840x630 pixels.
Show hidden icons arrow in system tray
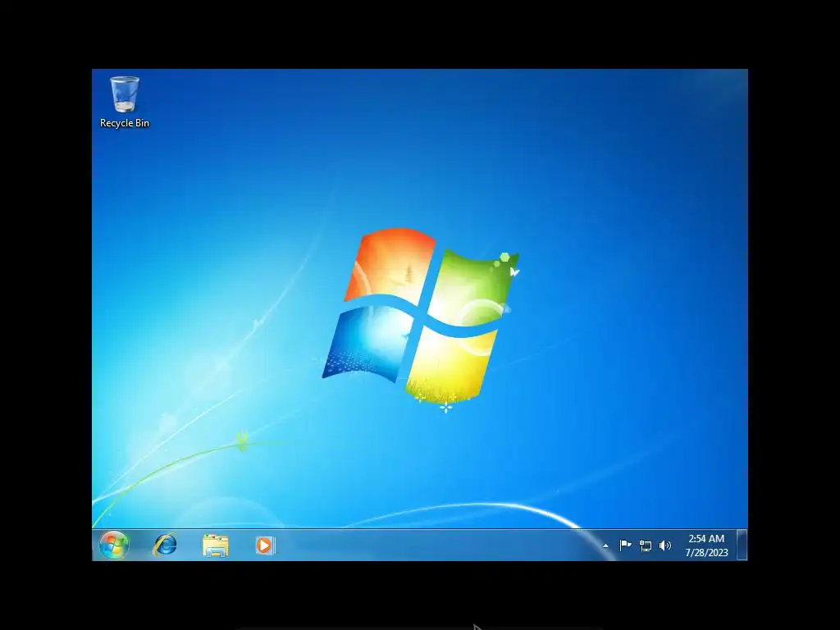coord(605,546)
